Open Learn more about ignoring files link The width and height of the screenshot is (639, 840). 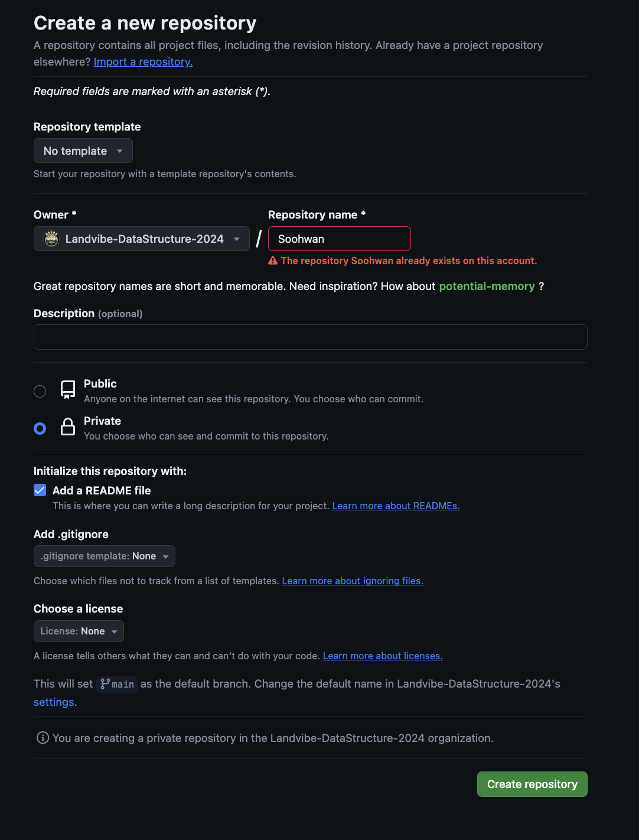click(x=353, y=581)
